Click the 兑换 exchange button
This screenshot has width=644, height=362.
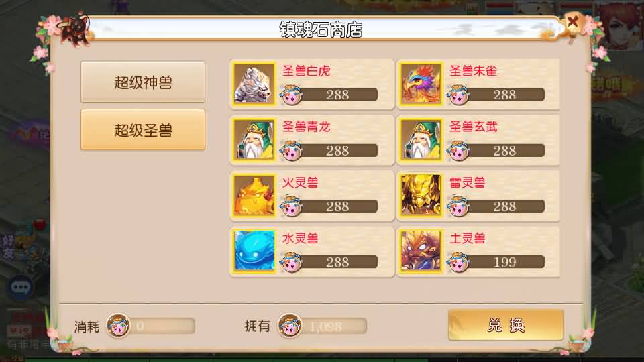coord(506,325)
